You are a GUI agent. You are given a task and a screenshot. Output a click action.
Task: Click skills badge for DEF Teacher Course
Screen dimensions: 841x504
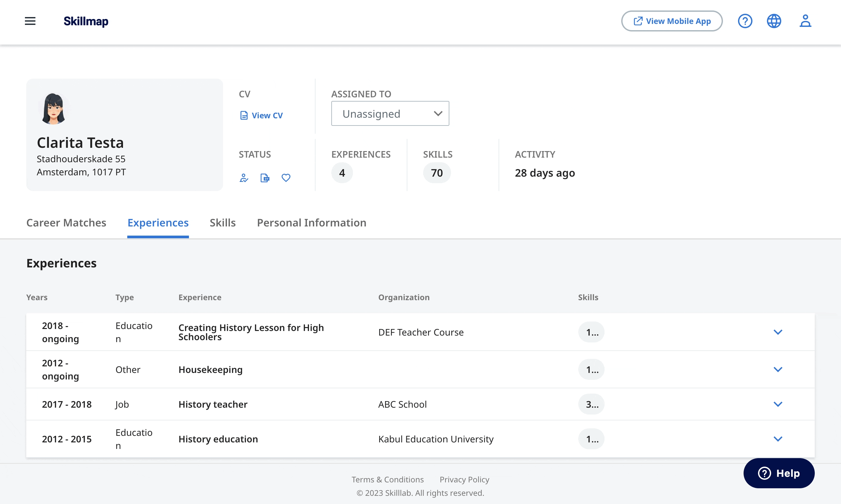[591, 332]
